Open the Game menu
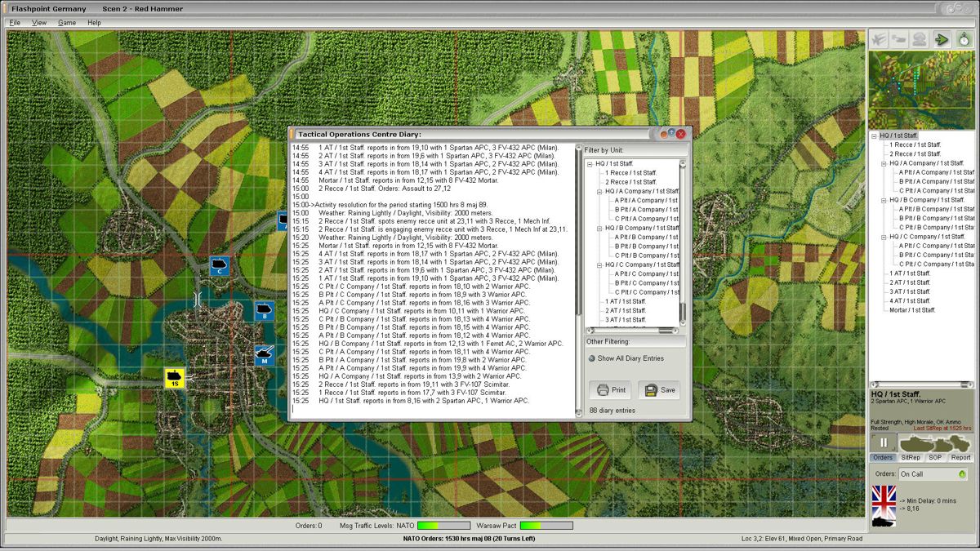 (69, 24)
